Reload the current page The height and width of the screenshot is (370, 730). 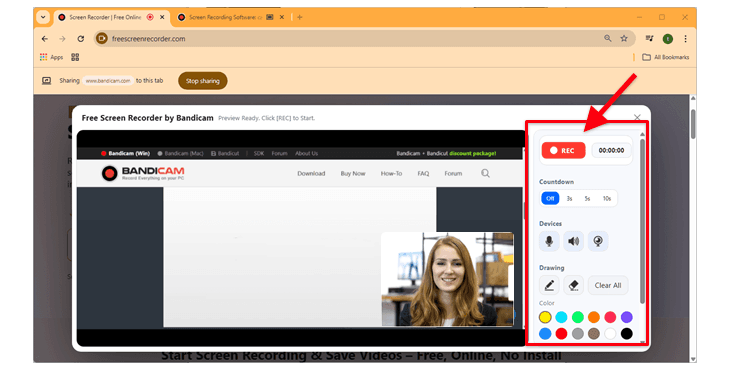point(81,39)
